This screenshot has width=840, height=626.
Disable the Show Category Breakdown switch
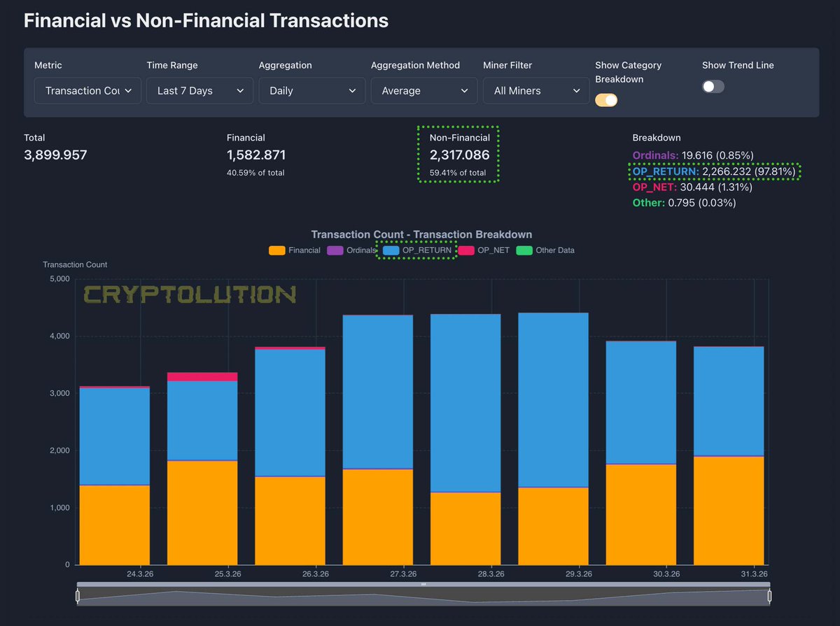[x=606, y=100]
